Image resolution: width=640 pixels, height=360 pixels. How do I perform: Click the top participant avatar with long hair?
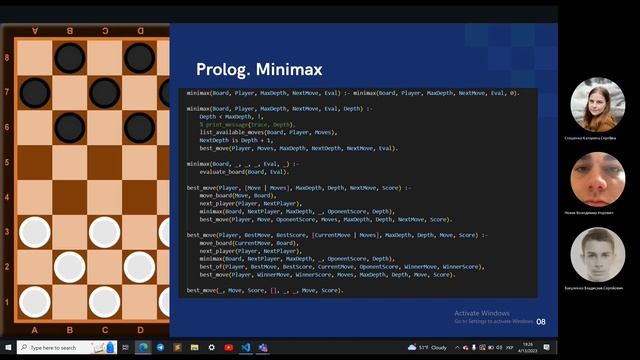click(x=598, y=105)
